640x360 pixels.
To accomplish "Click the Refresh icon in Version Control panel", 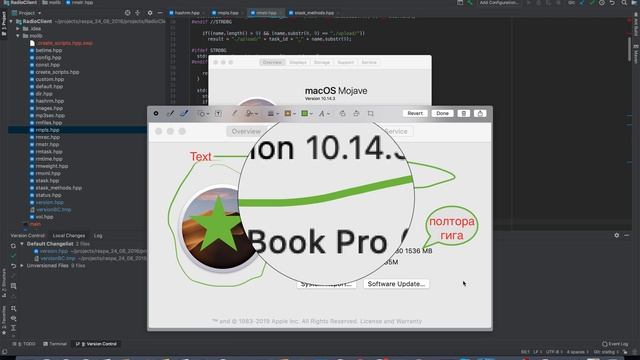I will coord(13,246).
